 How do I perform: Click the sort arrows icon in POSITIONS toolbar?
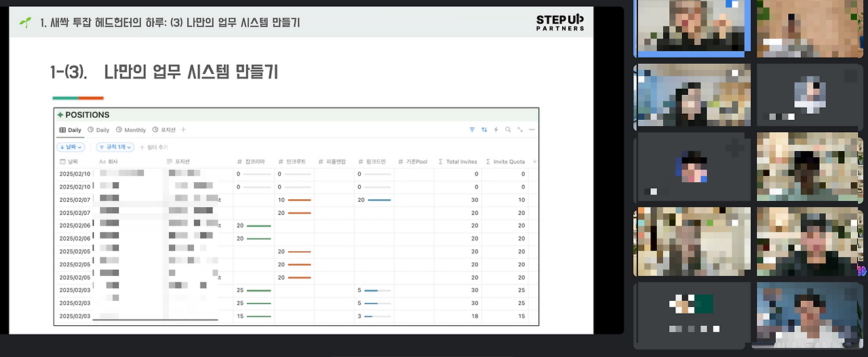[484, 129]
